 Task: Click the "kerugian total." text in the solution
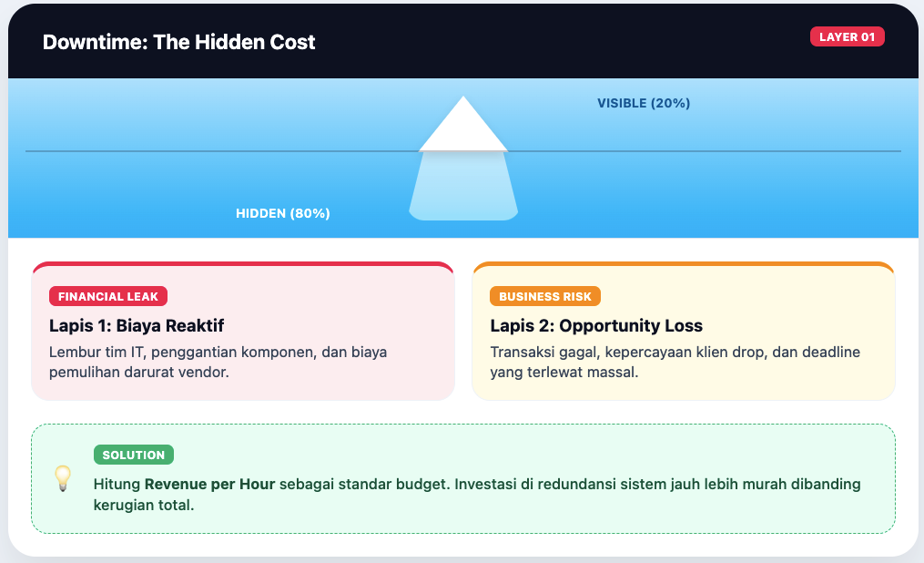click(144, 505)
